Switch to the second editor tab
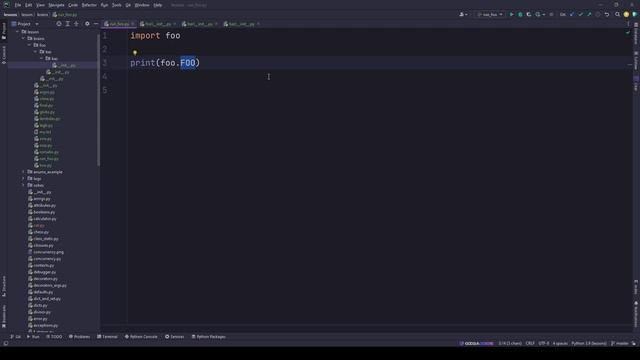Viewport: 640px width, 360px height. tap(158, 24)
